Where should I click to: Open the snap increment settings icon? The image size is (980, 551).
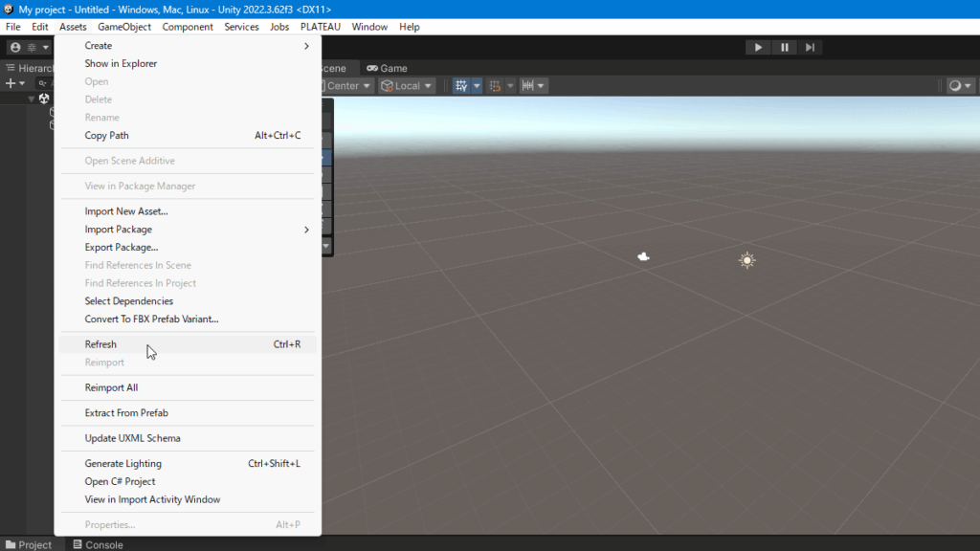pos(496,86)
